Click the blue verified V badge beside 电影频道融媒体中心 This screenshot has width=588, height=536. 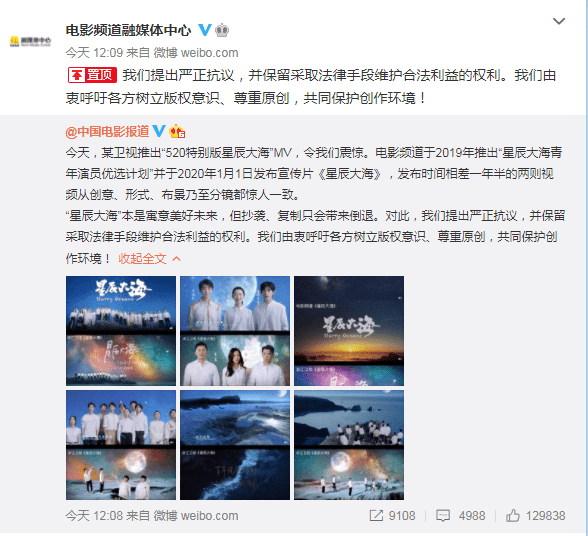tap(205, 30)
